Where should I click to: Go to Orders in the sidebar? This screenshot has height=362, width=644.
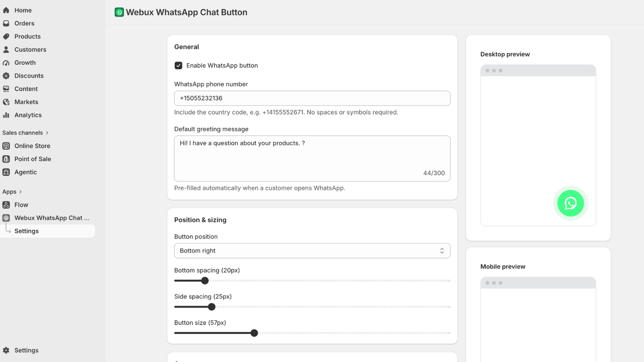tap(24, 23)
